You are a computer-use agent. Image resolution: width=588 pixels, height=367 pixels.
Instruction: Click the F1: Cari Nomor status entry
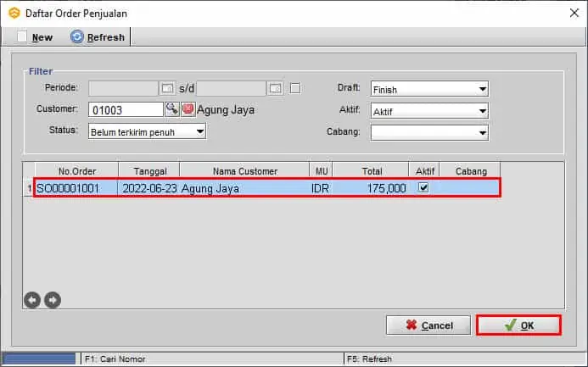coord(115,359)
